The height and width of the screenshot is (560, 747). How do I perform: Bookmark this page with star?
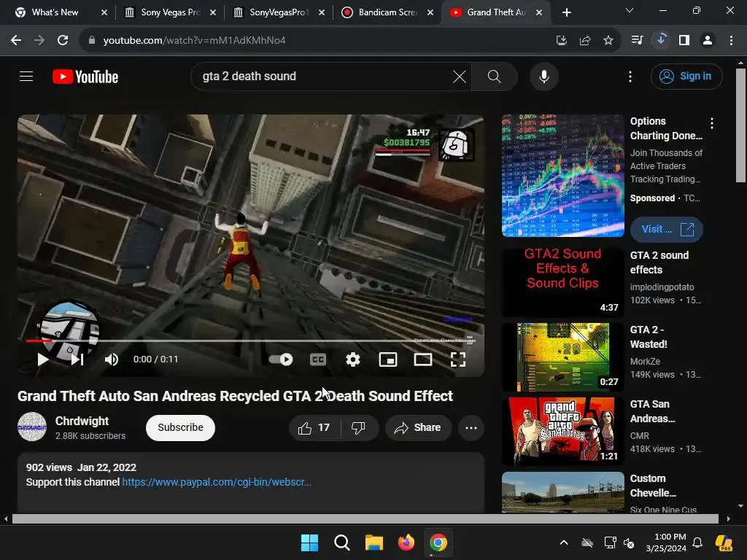[x=608, y=41]
